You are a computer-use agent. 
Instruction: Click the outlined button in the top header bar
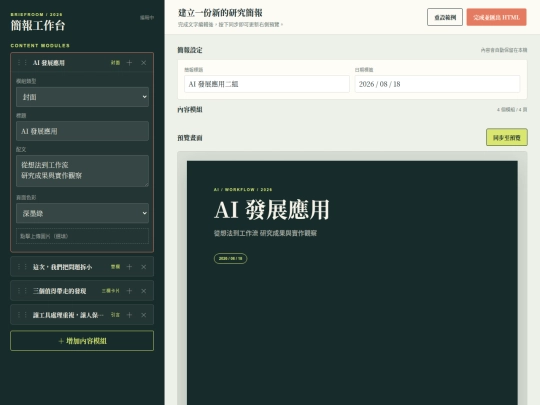445,18
